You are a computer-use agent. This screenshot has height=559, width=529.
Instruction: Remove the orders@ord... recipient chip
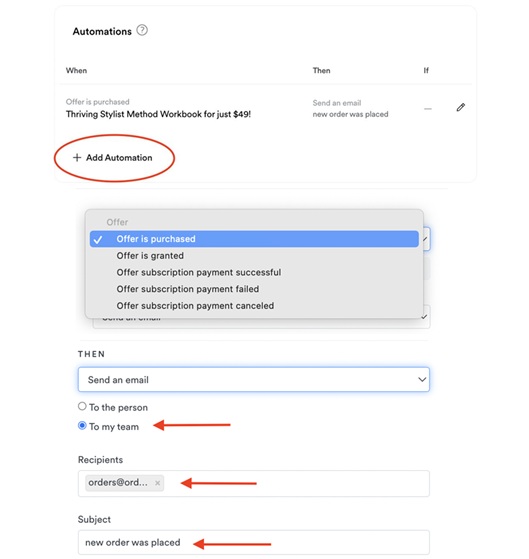tap(158, 483)
